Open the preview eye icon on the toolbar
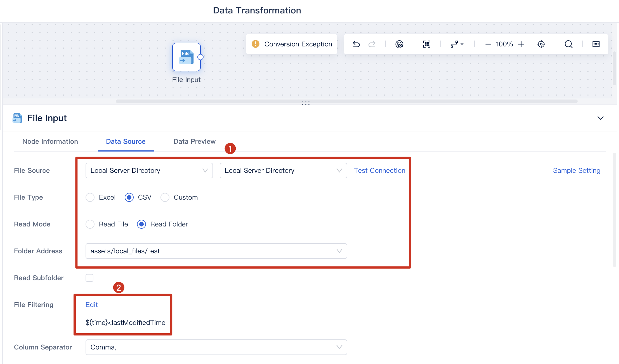Viewport: 619px width, 364px height. [399, 44]
